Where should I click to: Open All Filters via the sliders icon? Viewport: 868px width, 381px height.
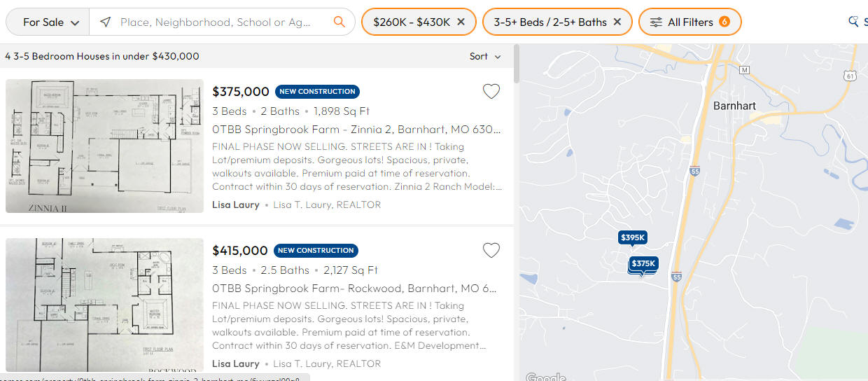pos(656,22)
